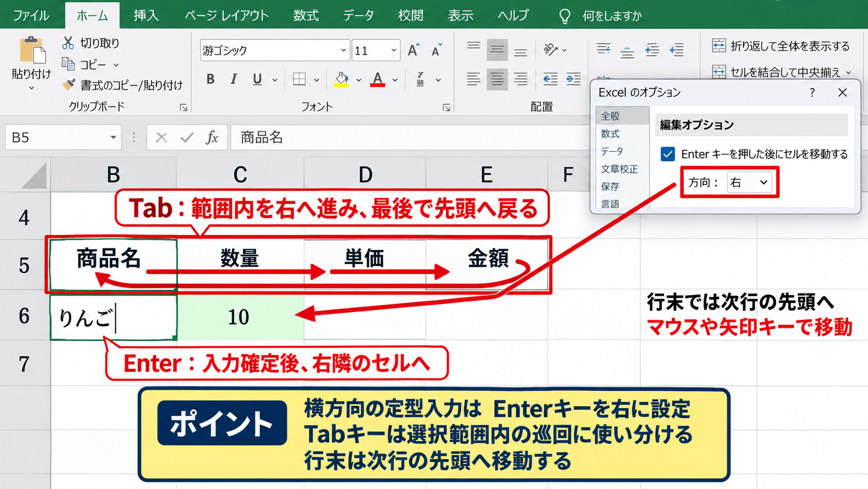Select Save (保存) in Excel Options

tap(611, 187)
